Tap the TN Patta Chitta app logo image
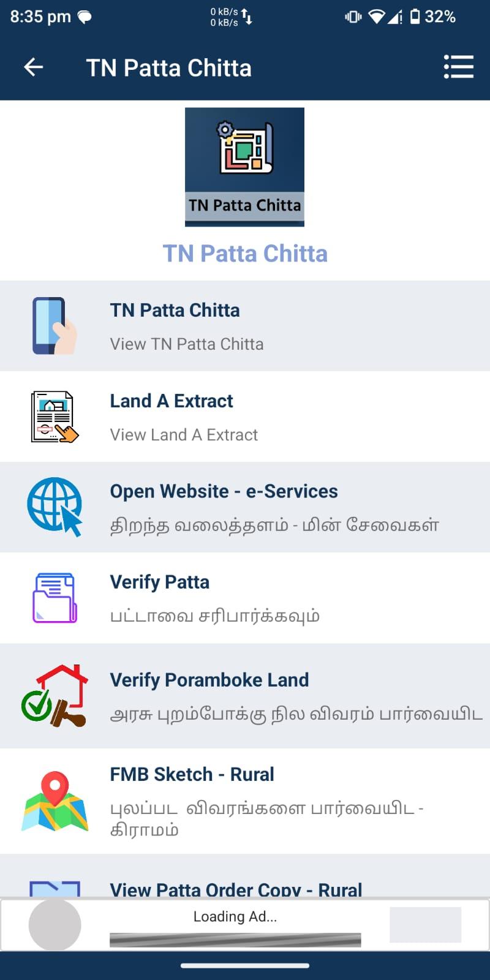The height and width of the screenshot is (980, 490). [244, 167]
